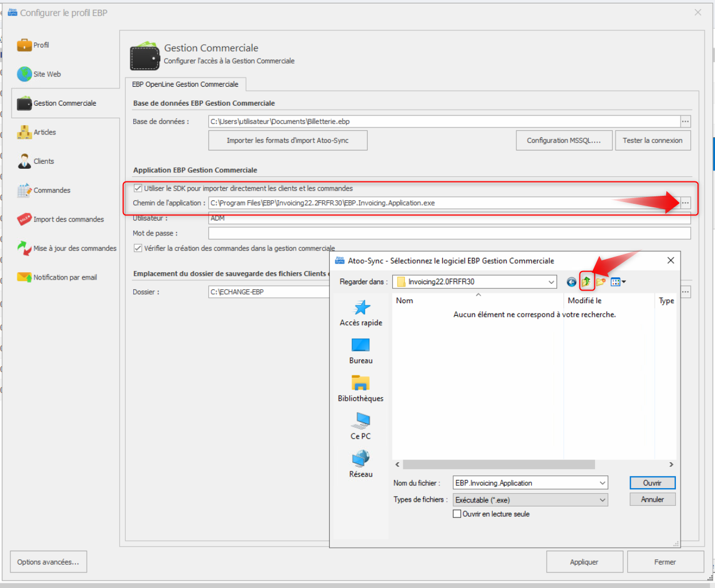The width and height of the screenshot is (715, 588).
Task: Go to Bureau in places bar
Action: coord(361,351)
